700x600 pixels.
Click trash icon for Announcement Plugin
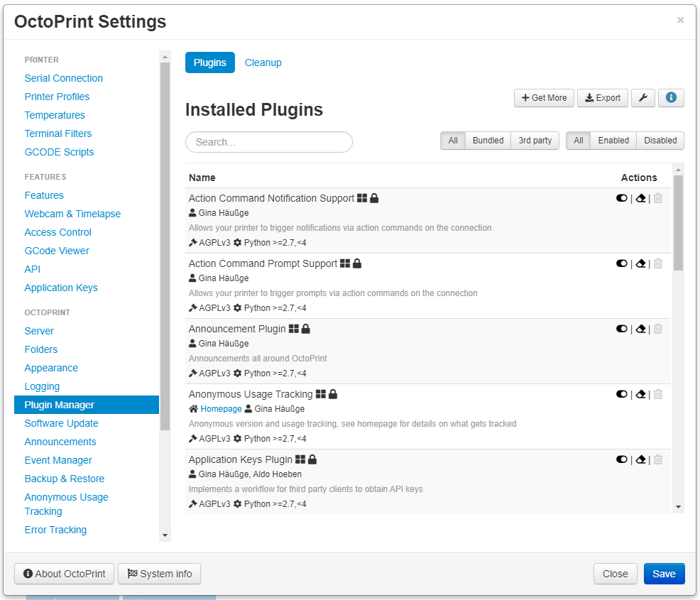pyautogui.click(x=658, y=329)
